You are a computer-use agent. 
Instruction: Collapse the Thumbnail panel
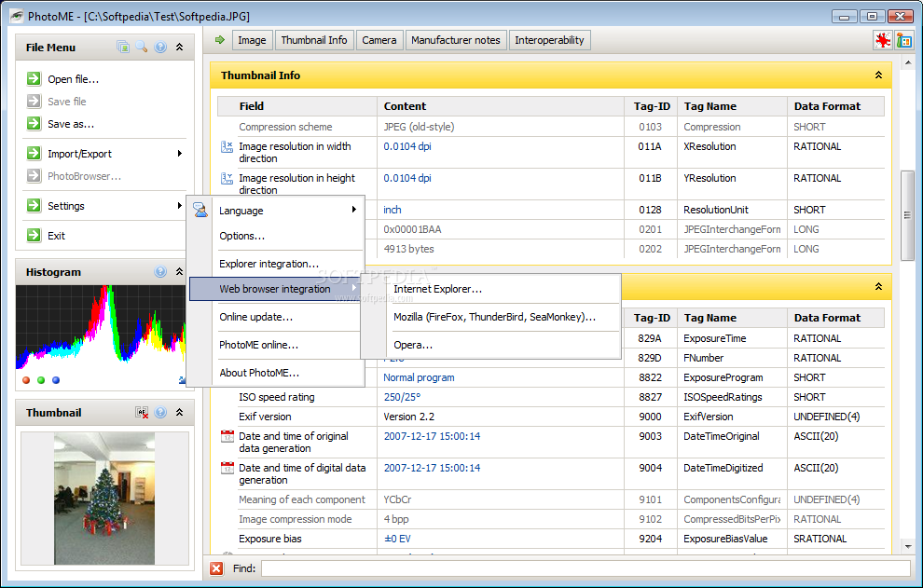point(180,412)
